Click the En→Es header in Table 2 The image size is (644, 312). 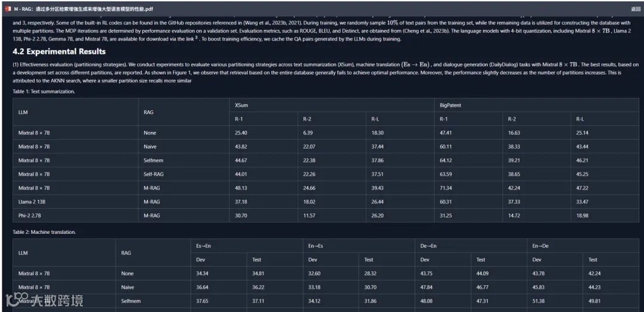click(x=315, y=246)
